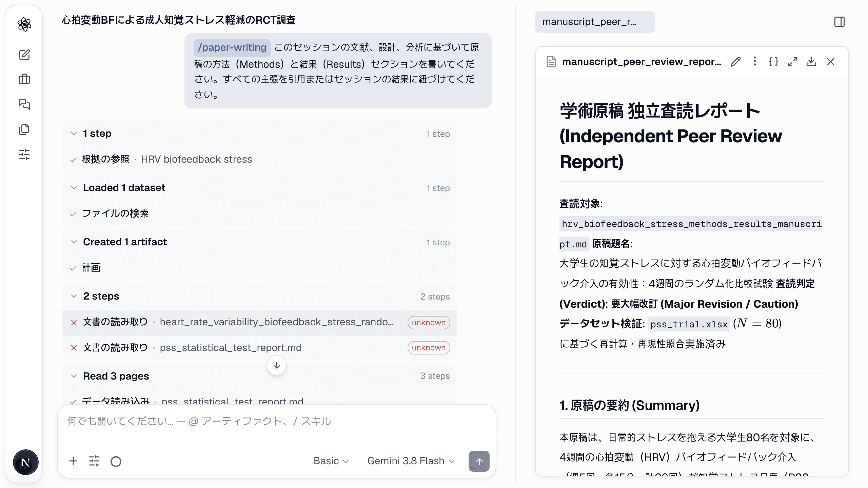Click the '根拠の参照' HRV biofeedback stress step
Screen dimensions: 868x488
coord(259,159)
